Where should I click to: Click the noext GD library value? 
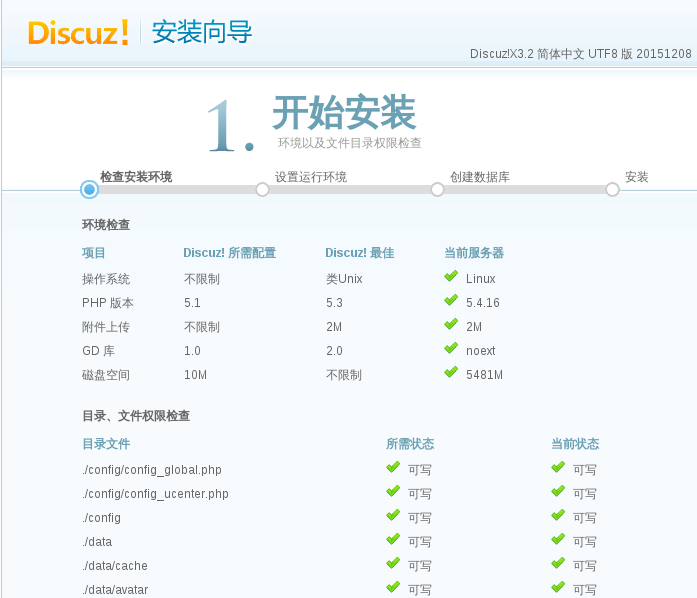481,351
